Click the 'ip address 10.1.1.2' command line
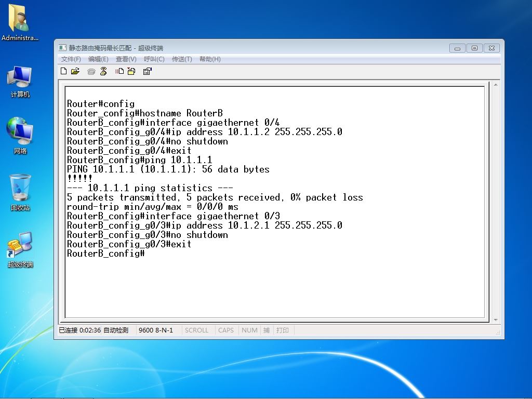Image resolution: width=532 pixels, height=399 pixels. [205, 131]
